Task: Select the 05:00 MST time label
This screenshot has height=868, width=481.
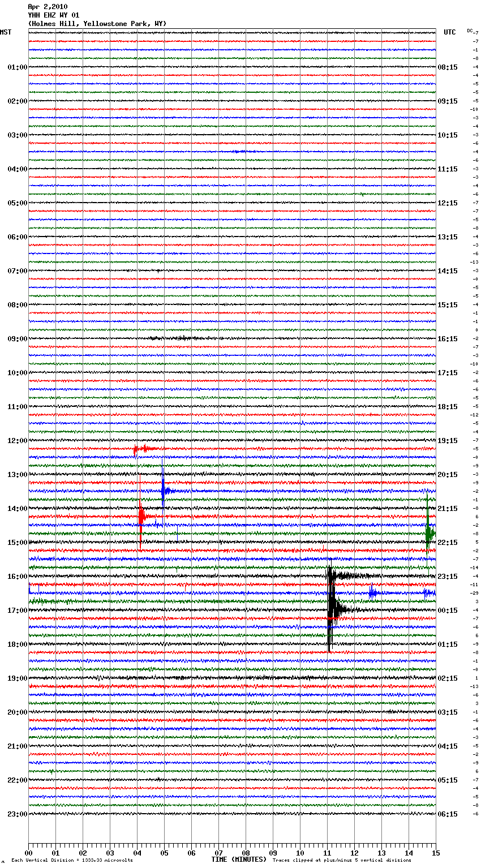Action: click(18, 203)
